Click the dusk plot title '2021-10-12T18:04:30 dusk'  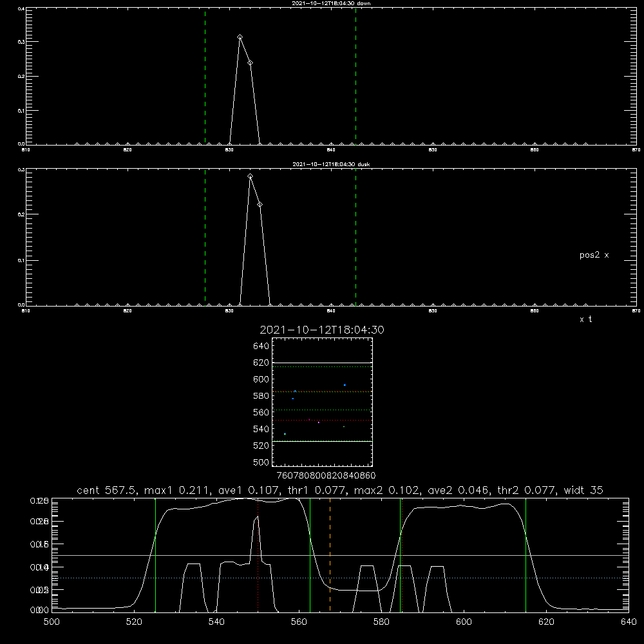(x=331, y=164)
